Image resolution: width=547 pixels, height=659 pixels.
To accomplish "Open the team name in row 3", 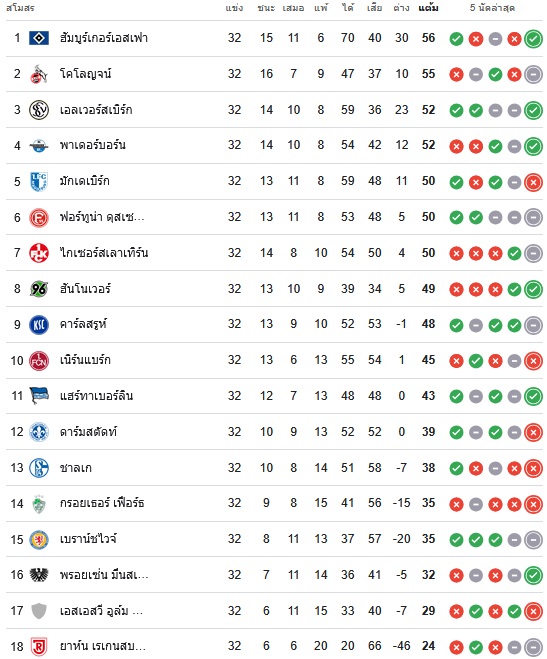I will (96, 110).
